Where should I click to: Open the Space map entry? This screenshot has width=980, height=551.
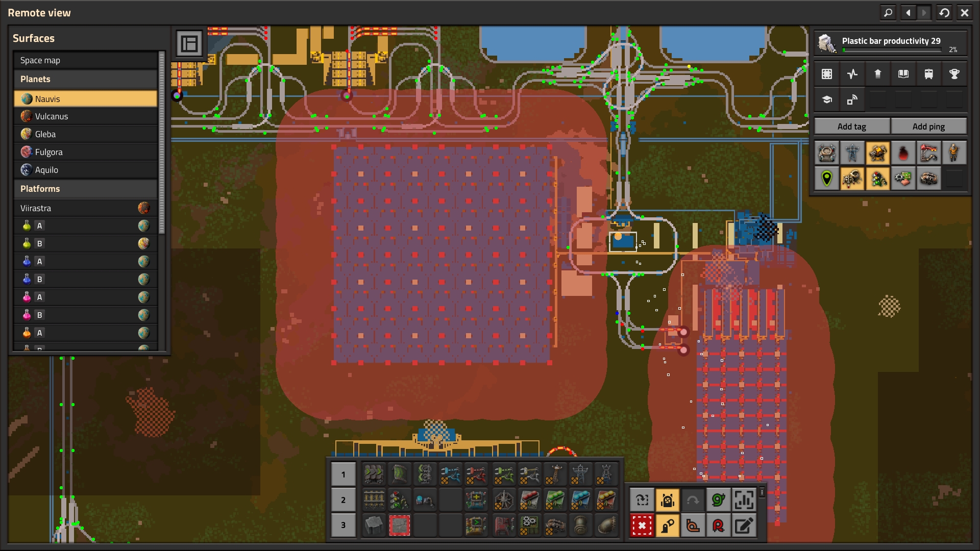tap(85, 60)
